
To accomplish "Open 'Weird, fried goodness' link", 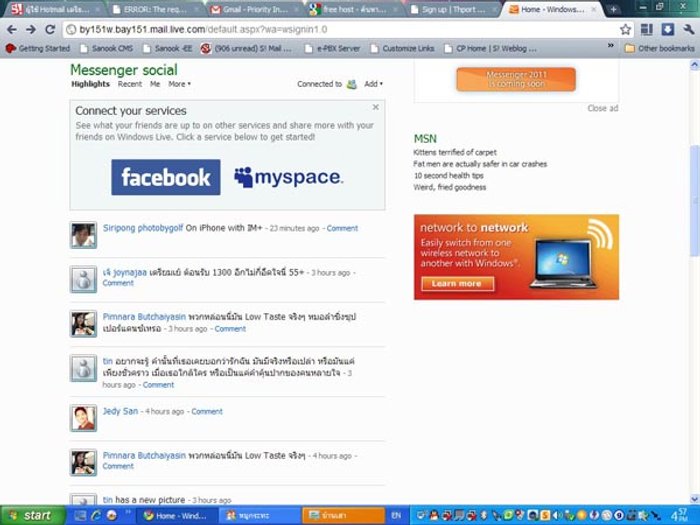I will coord(450,187).
